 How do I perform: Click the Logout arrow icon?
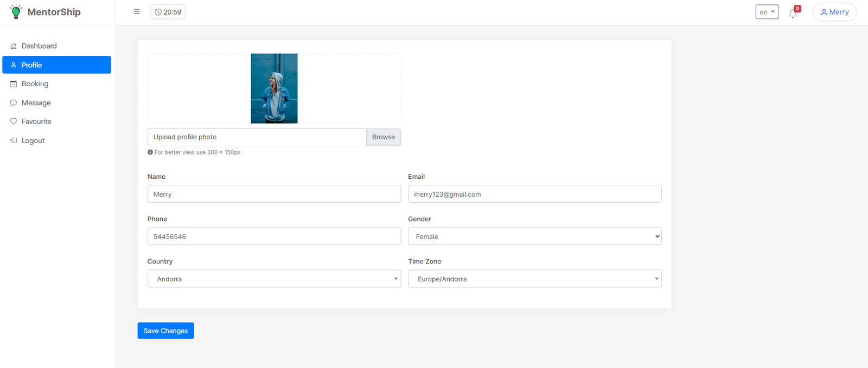tap(14, 140)
